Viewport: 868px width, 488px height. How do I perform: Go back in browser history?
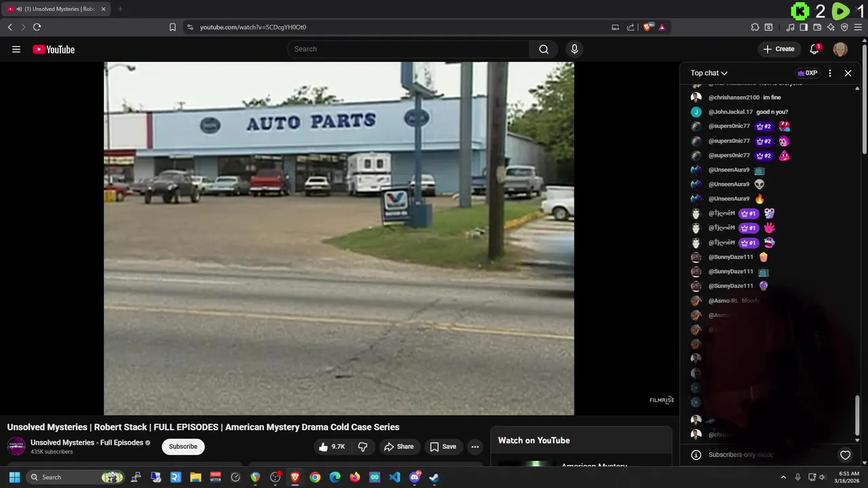click(x=9, y=27)
